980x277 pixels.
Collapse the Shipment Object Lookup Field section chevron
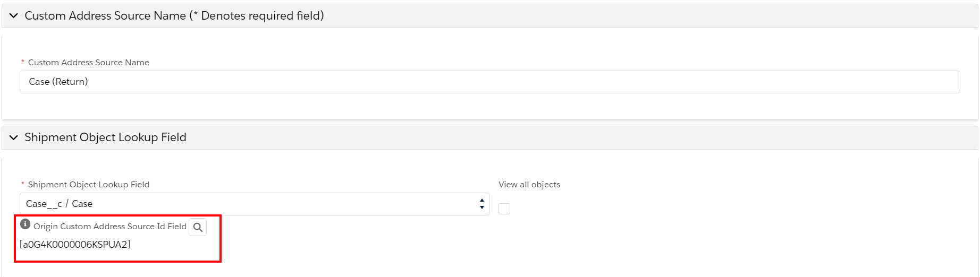click(x=14, y=137)
